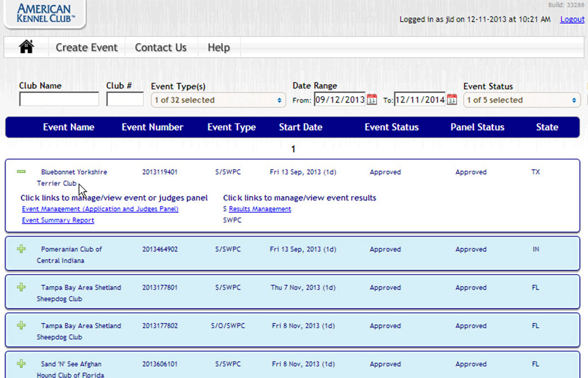Select event number 2013606101
The image size is (588, 378).
point(160,364)
